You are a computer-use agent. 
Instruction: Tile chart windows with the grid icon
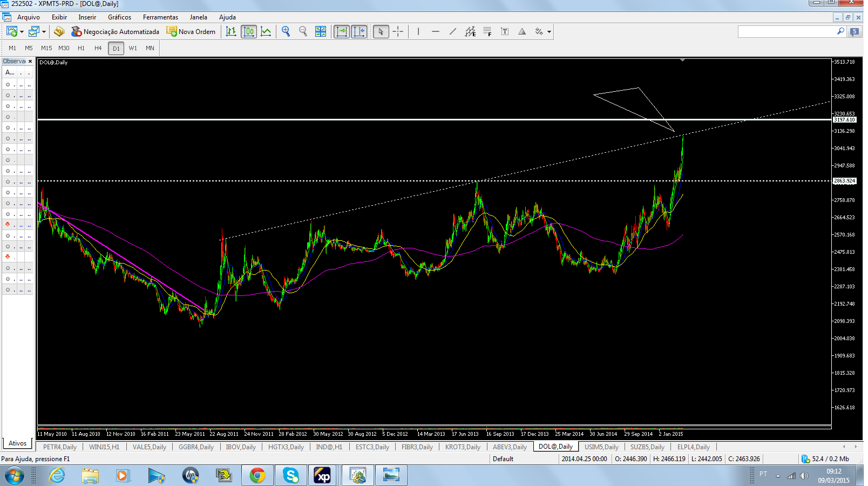pos(321,31)
